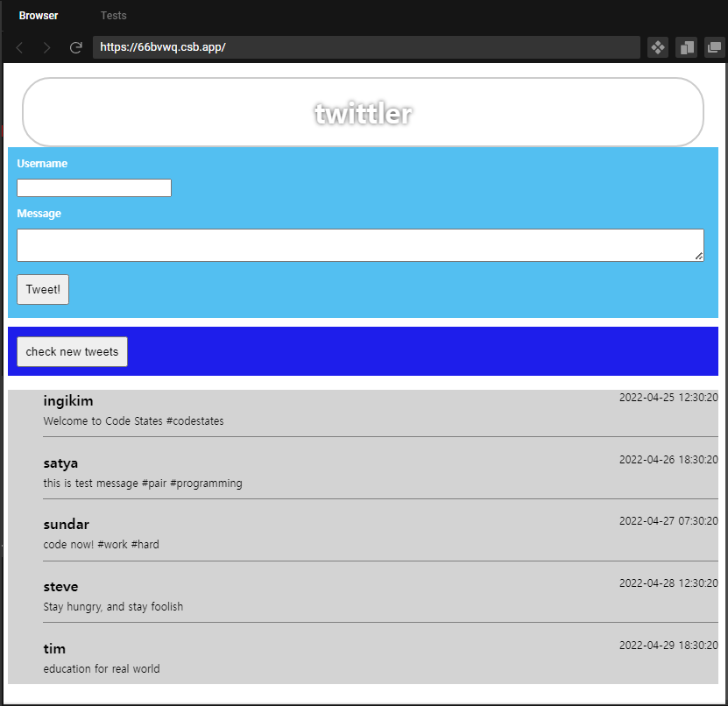Screen dimensions: 728x706
Task: Click the message 'code now! #work #hard'
Action: (x=102, y=545)
